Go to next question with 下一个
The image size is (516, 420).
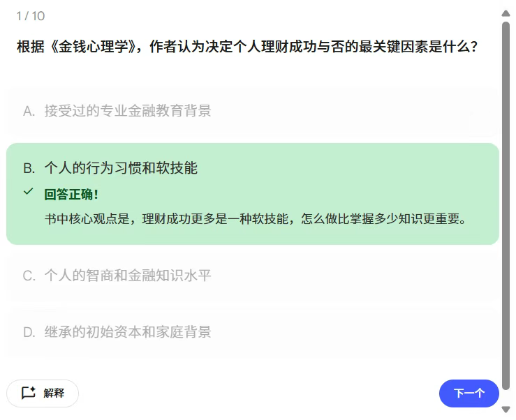(469, 393)
